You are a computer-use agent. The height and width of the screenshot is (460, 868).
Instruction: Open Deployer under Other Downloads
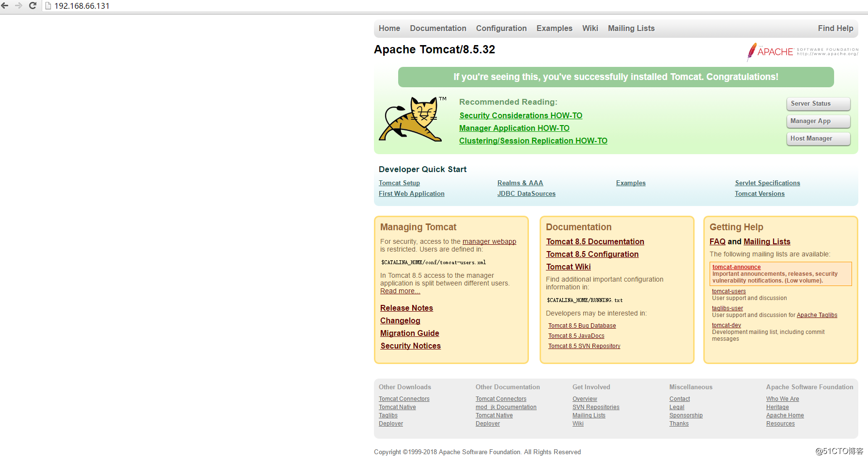point(391,424)
